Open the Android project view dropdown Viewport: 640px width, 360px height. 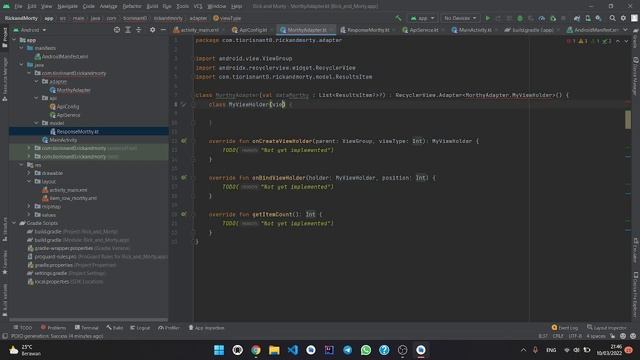[30, 30]
